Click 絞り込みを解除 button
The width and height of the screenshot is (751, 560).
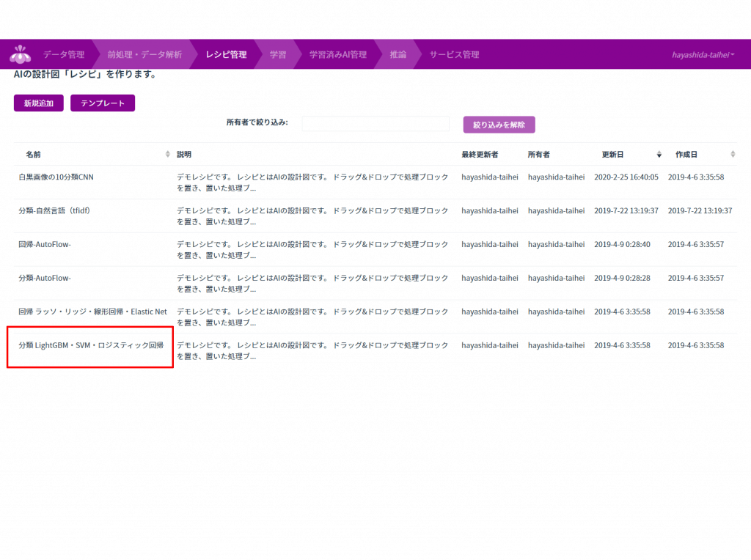pyautogui.click(x=499, y=125)
